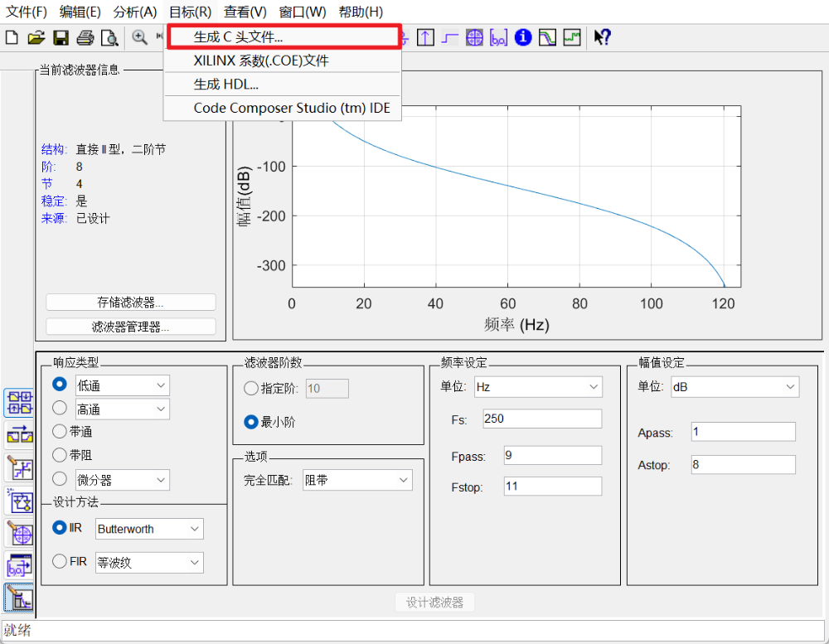The height and width of the screenshot is (644, 829).
Task: Select the Zoom In magnifier tool
Action: [139, 37]
